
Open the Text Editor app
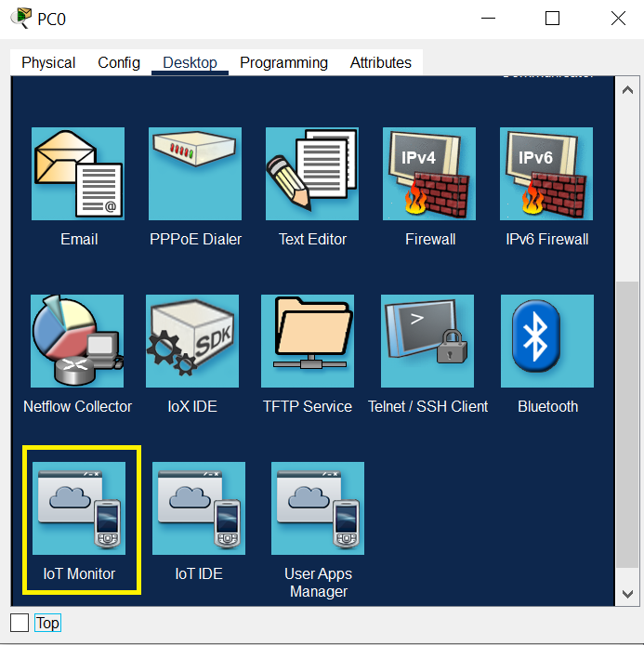tap(312, 174)
